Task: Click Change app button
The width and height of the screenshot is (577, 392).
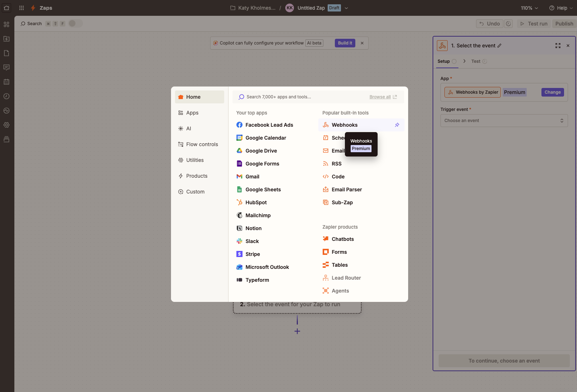Action: coord(553,92)
